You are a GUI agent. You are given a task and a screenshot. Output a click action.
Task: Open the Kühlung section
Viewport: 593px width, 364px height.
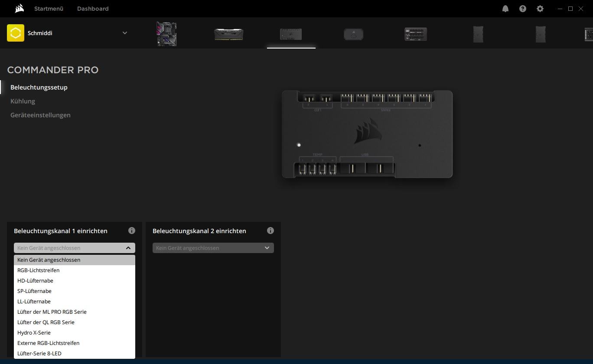pos(23,101)
